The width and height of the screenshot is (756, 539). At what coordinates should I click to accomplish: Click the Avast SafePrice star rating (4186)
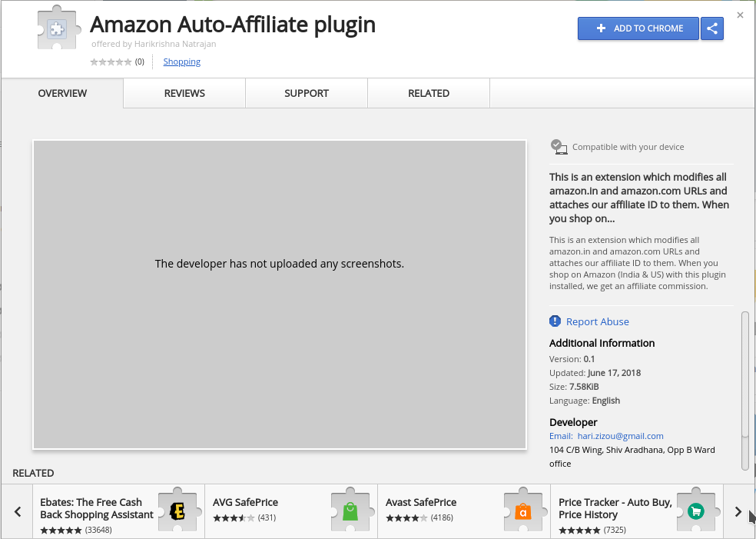coord(419,517)
